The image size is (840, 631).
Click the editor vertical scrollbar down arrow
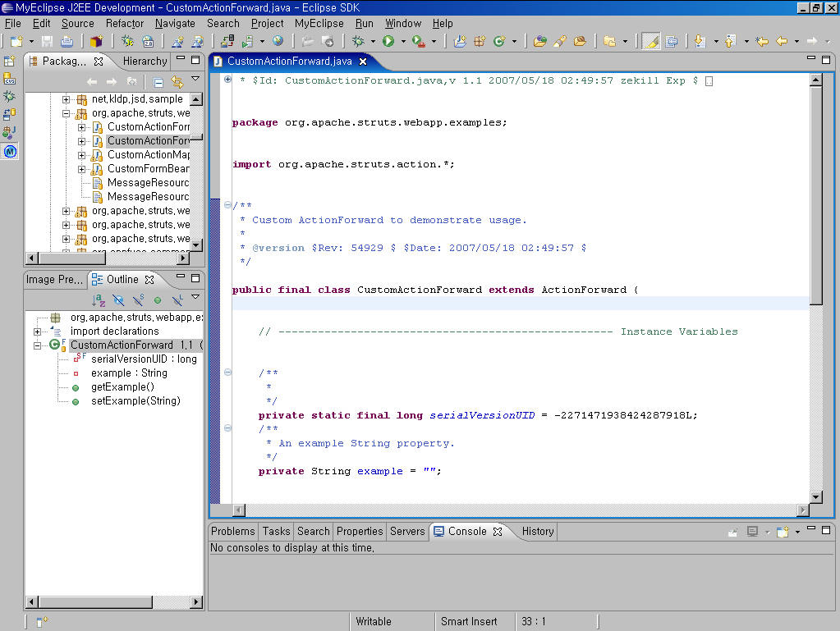coord(815,496)
